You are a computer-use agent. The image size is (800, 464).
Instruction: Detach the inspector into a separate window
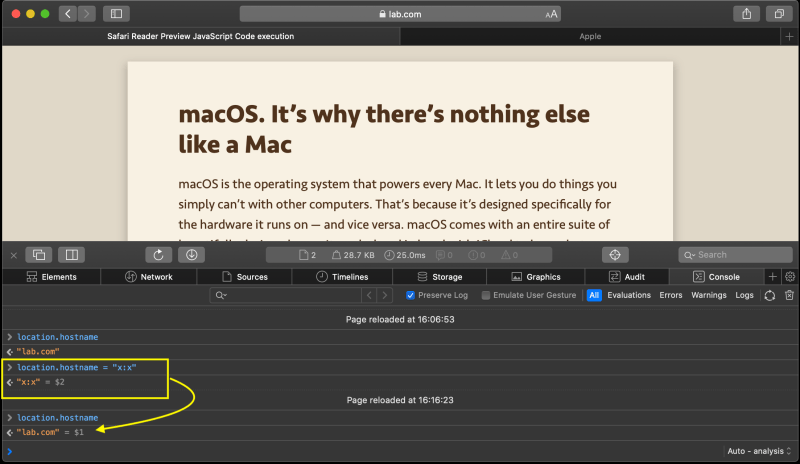39,255
